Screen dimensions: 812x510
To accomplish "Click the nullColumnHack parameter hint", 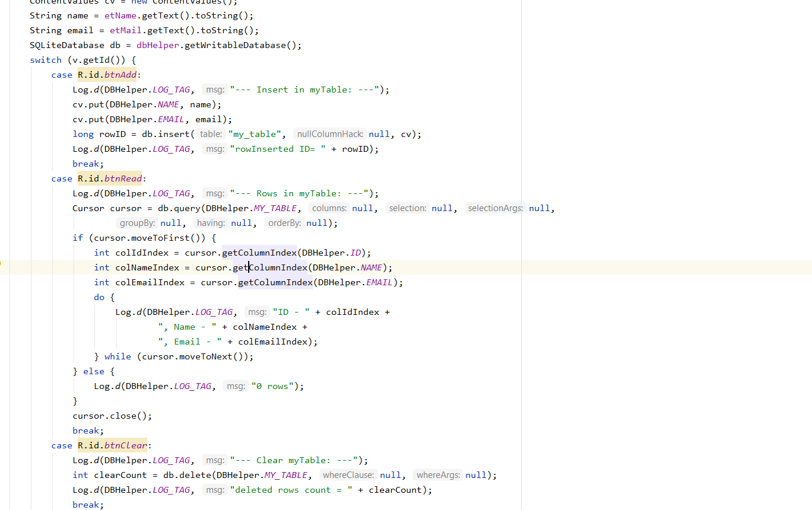I will (330, 134).
